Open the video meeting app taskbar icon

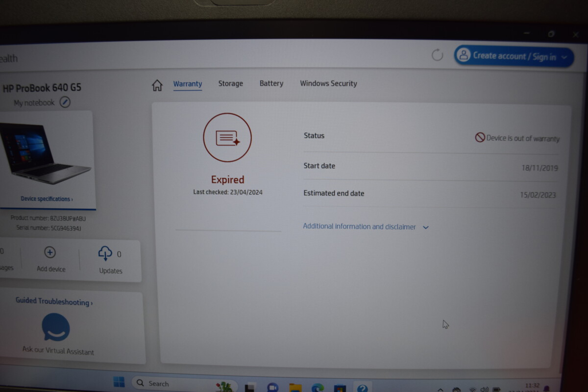click(272, 388)
